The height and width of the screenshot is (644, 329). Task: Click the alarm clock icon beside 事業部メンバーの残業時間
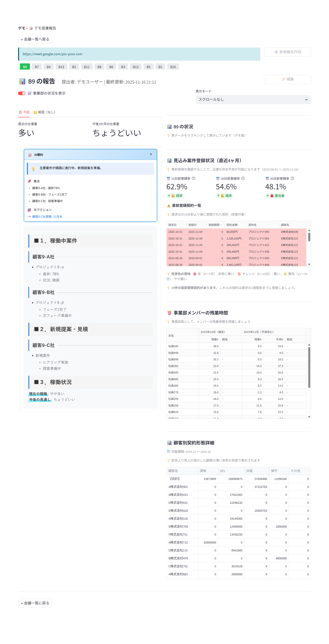pos(170,313)
